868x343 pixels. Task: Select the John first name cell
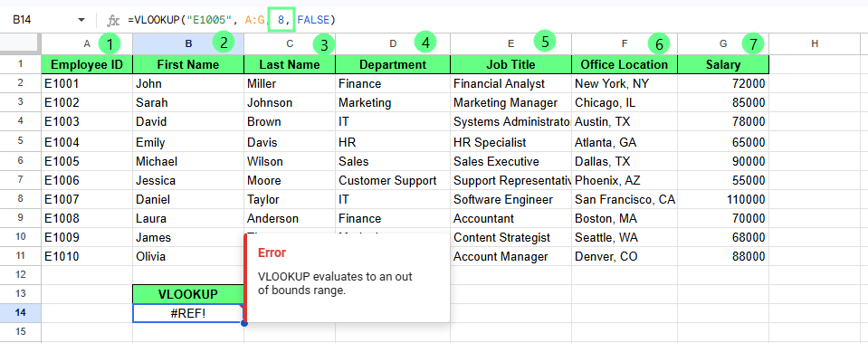coord(188,83)
